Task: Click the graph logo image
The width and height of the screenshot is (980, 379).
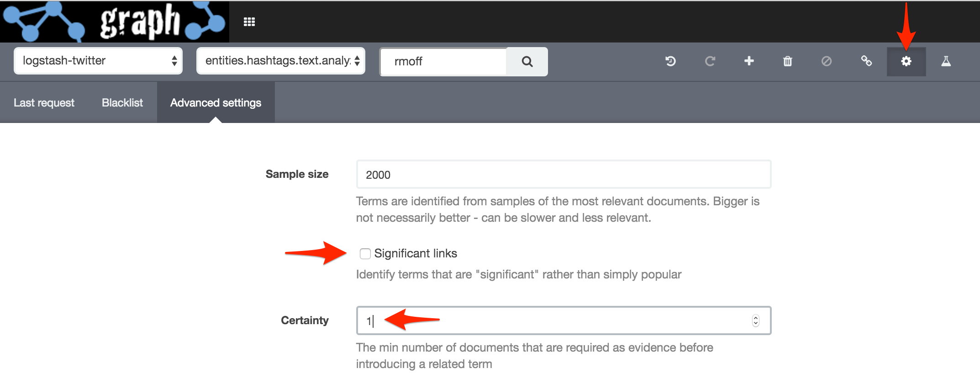Action: [x=115, y=21]
